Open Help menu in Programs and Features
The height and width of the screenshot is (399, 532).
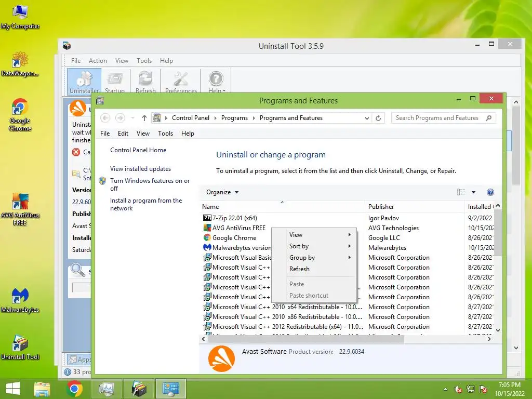pyautogui.click(x=188, y=134)
